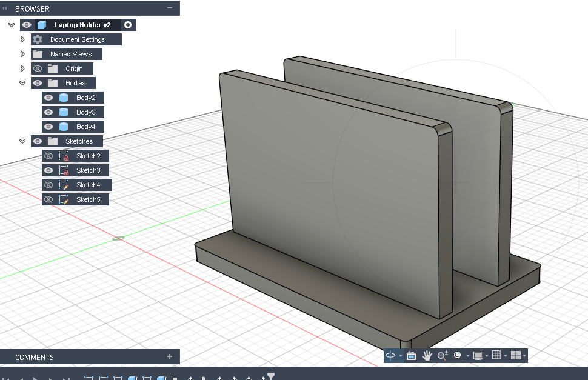Collapse the Laptop Holder v2 root node
Viewport: 588px width, 380px height.
tap(12, 25)
